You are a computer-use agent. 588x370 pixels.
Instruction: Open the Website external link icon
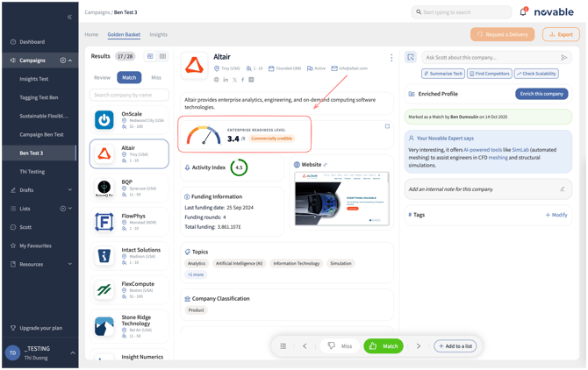coord(325,165)
